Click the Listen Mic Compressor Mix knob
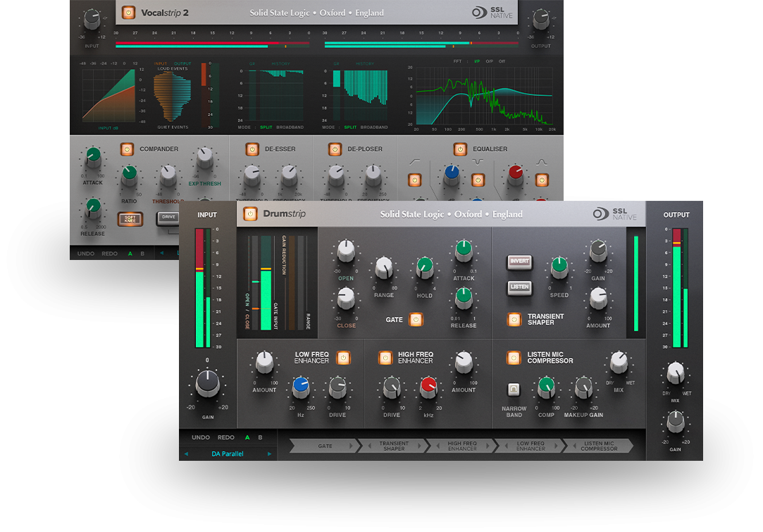The image size is (763, 532). coord(619,362)
